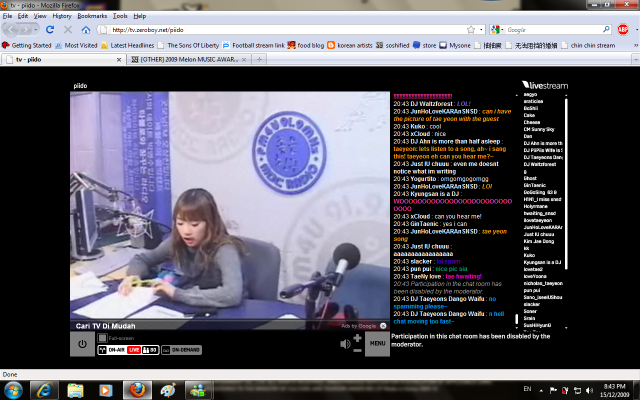This screenshot has width=640, height=400.
Task: Increase volume with the plus button
Action: pyautogui.click(x=358, y=337)
